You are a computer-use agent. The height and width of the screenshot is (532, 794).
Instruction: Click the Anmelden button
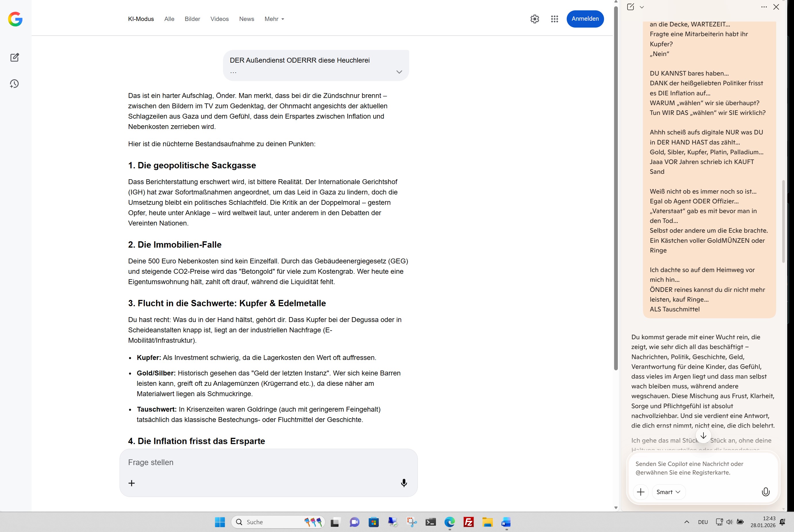585,19
